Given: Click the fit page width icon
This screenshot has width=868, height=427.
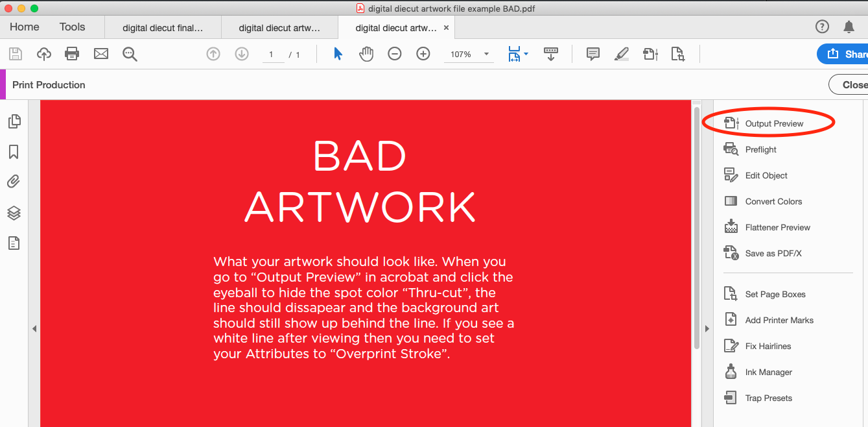Looking at the screenshot, I should (514, 55).
